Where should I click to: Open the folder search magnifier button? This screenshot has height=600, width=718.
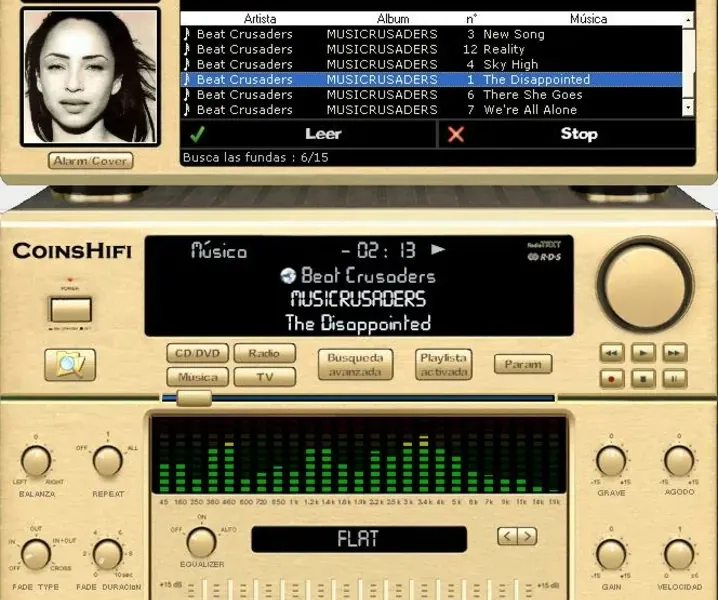(x=70, y=365)
